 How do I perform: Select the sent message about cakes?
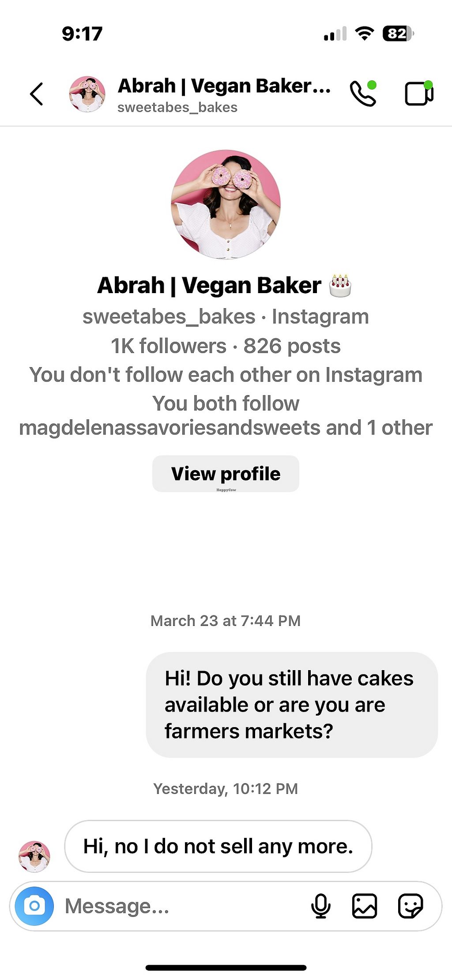click(x=291, y=705)
